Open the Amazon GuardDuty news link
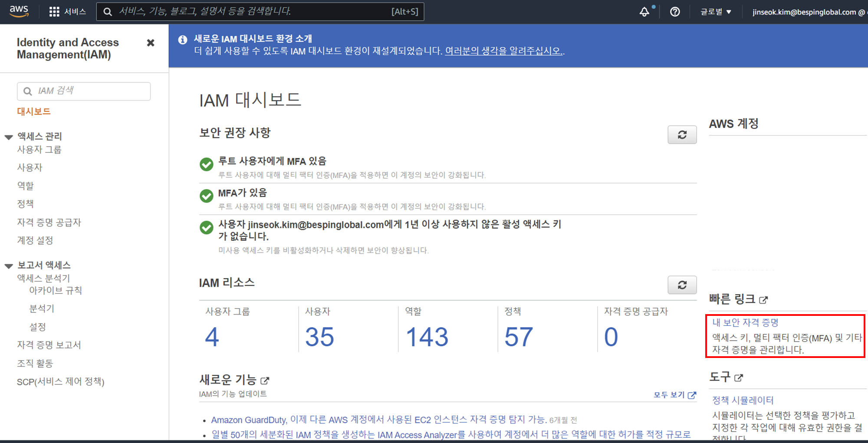 point(378,420)
